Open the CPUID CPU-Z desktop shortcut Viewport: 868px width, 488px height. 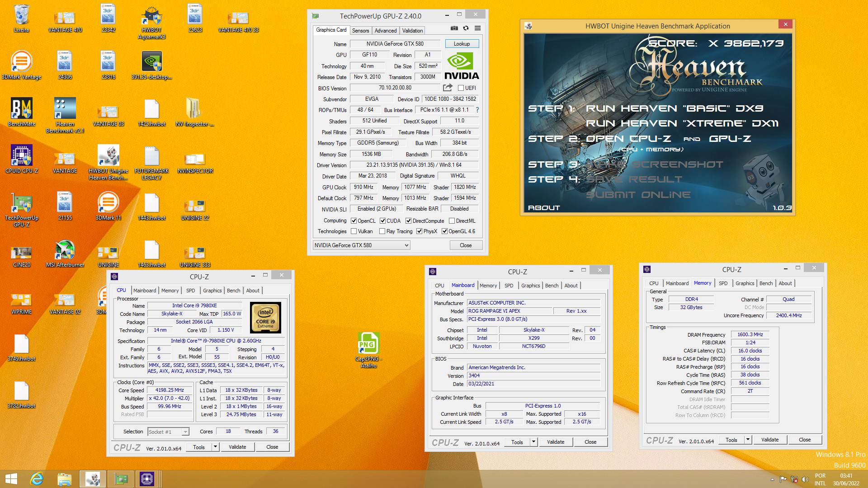click(21, 159)
